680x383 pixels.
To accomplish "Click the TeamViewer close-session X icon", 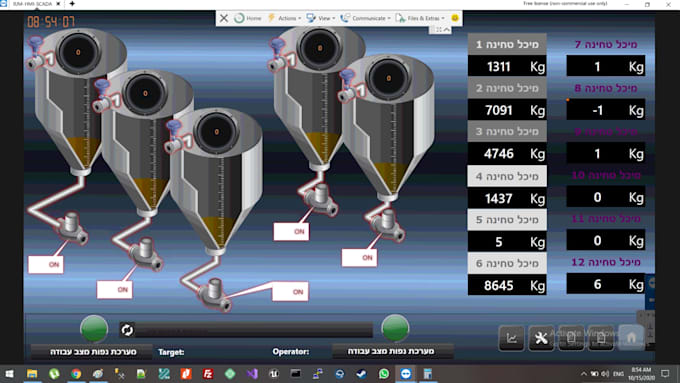I will click(x=224, y=18).
